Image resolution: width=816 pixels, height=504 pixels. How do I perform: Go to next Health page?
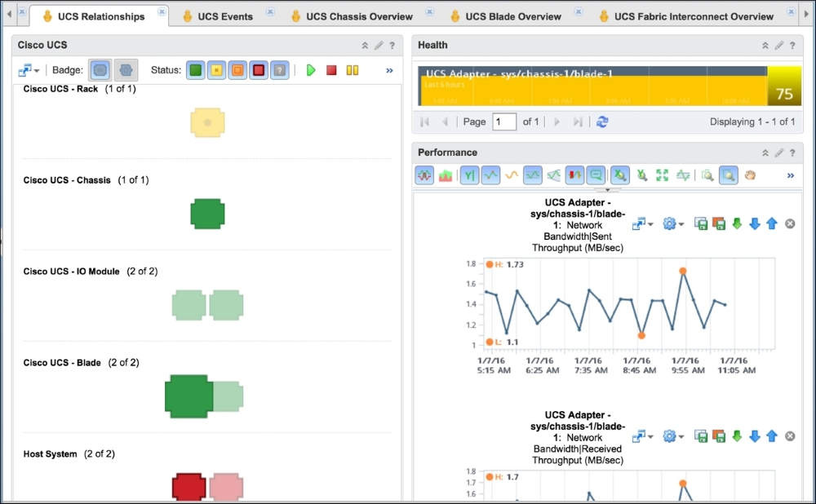click(x=557, y=122)
